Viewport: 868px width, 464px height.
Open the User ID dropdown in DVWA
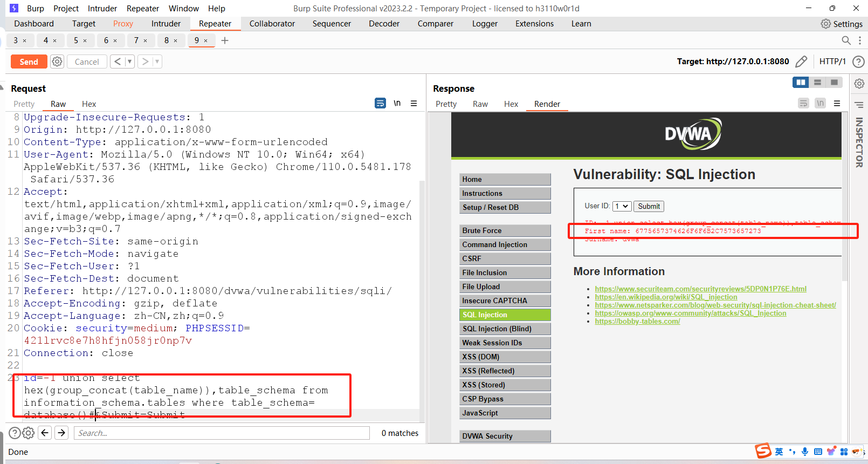point(622,206)
